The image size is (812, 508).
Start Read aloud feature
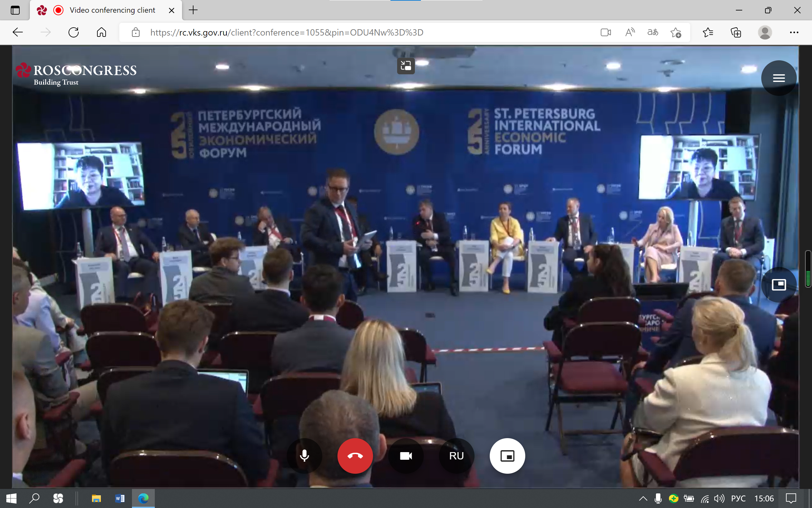630,32
